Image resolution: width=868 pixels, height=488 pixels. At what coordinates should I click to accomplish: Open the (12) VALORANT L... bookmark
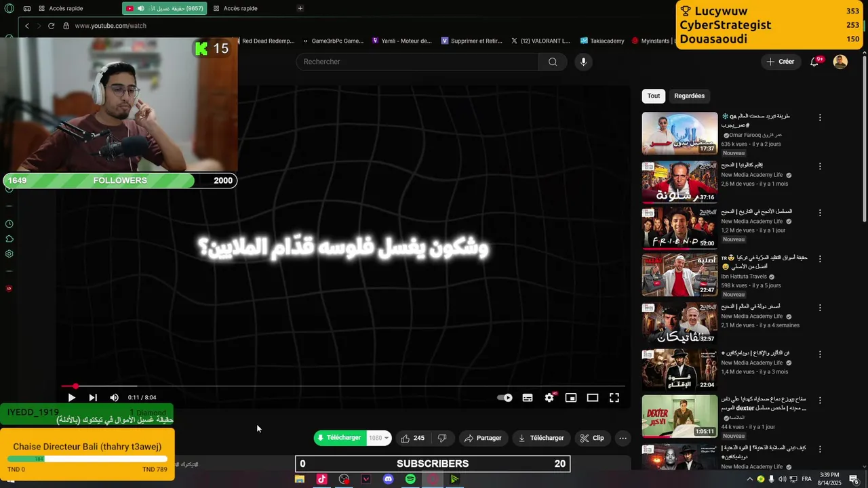[540, 41]
